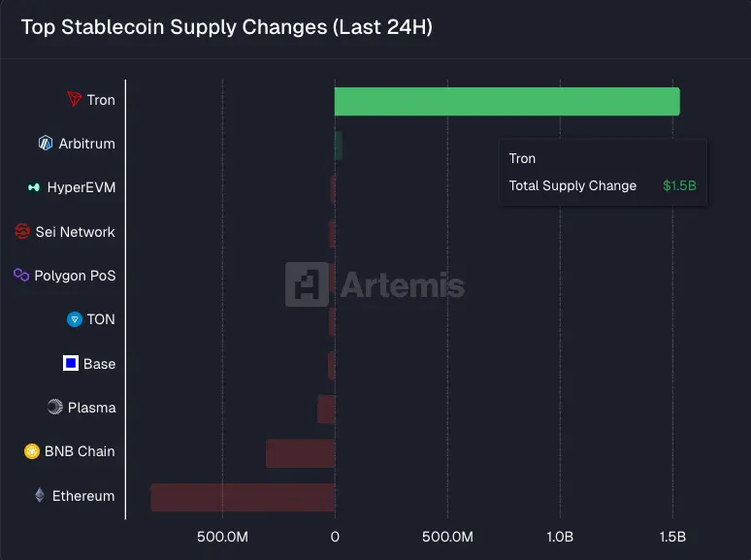Click the Base square logo icon
Image resolution: width=751 pixels, height=560 pixels.
(x=71, y=363)
